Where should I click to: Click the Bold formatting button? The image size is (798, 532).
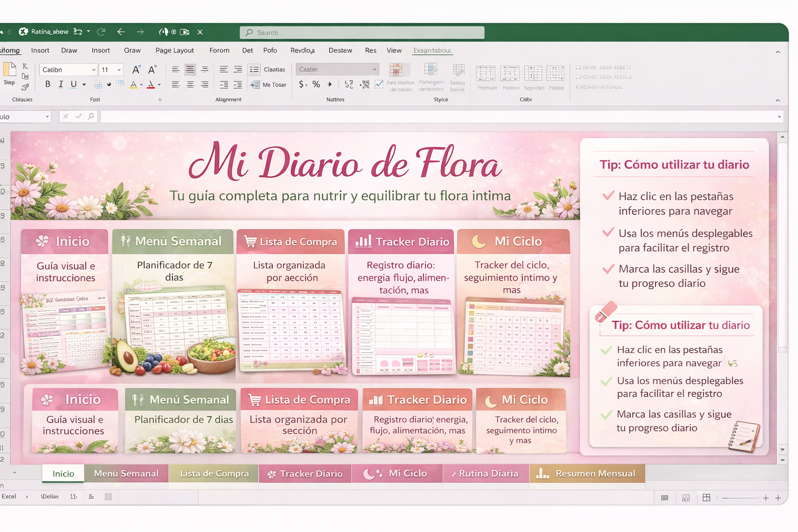(x=48, y=84)
